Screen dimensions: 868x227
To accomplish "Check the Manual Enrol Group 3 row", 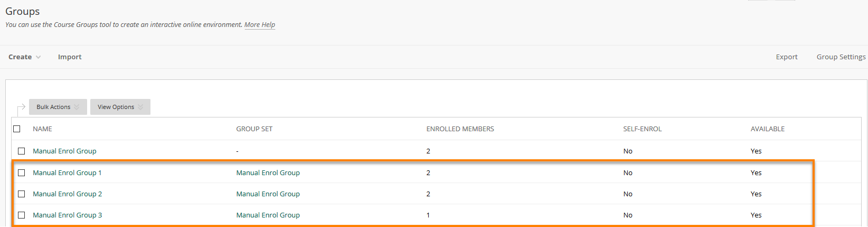I will [22, 215].
